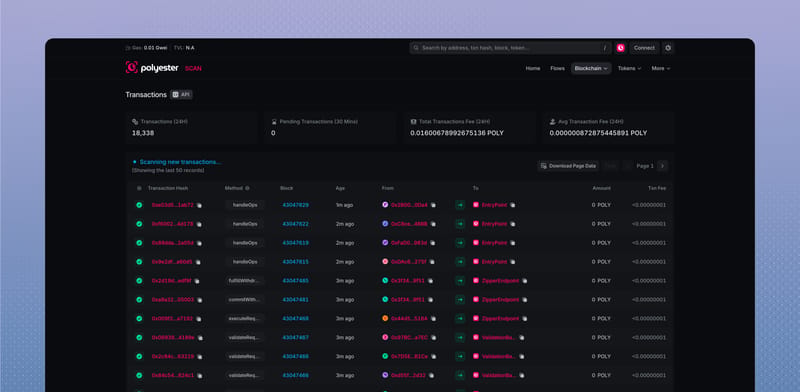
Task: Open the Home nav item
Action: (x=533, y=68)
